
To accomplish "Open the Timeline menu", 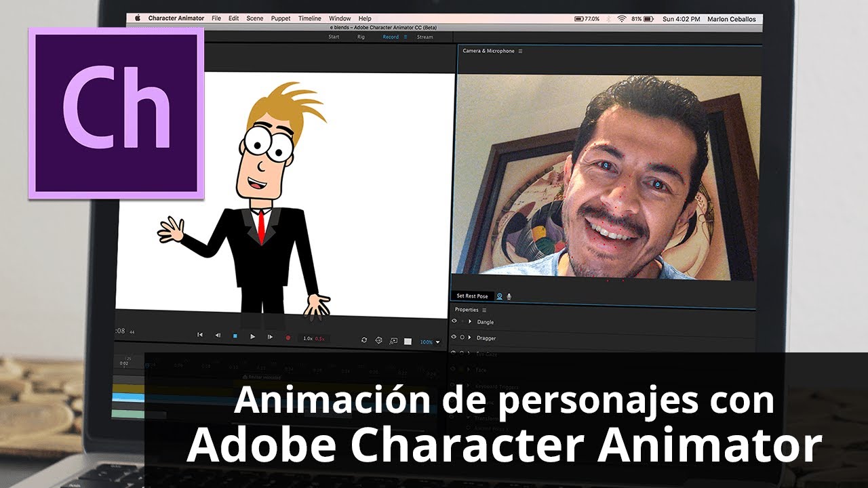I will pos(310,18).
